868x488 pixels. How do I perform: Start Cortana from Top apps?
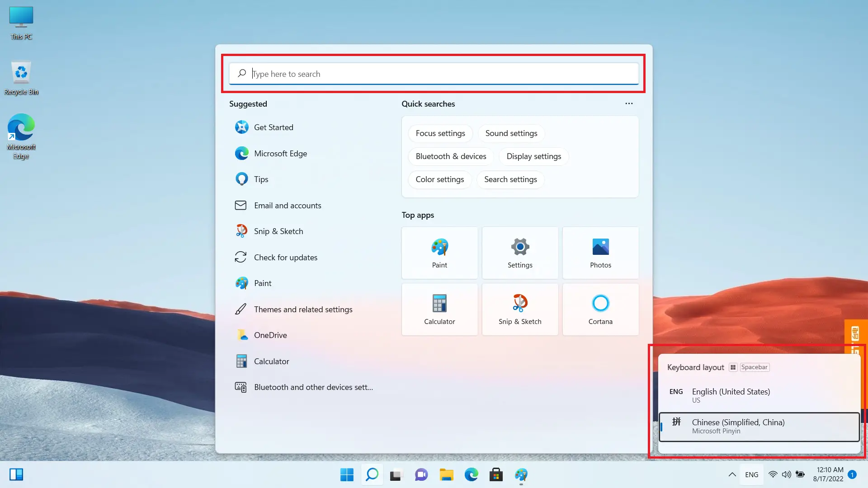tap(600, 309)
